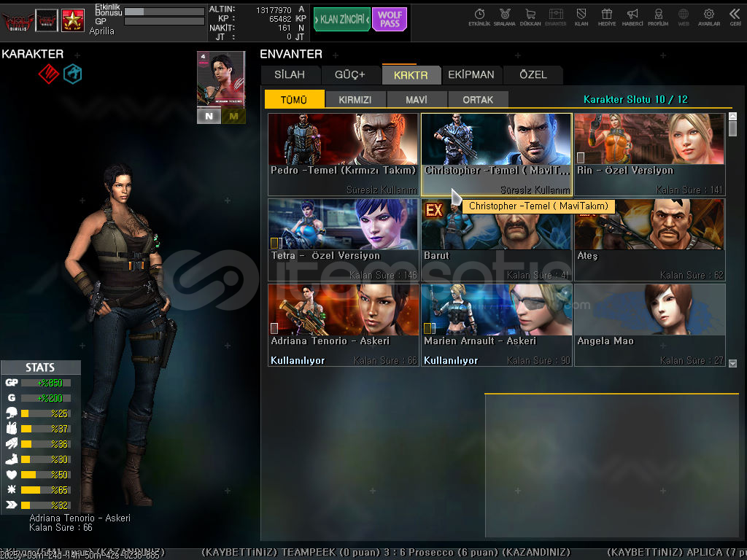The image size is (747, 560).
Task: Select the Angela Mao character card
Action: [650, 325]
